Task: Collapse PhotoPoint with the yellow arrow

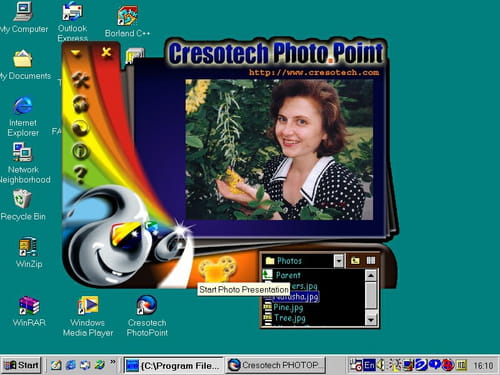Action: 76,53
